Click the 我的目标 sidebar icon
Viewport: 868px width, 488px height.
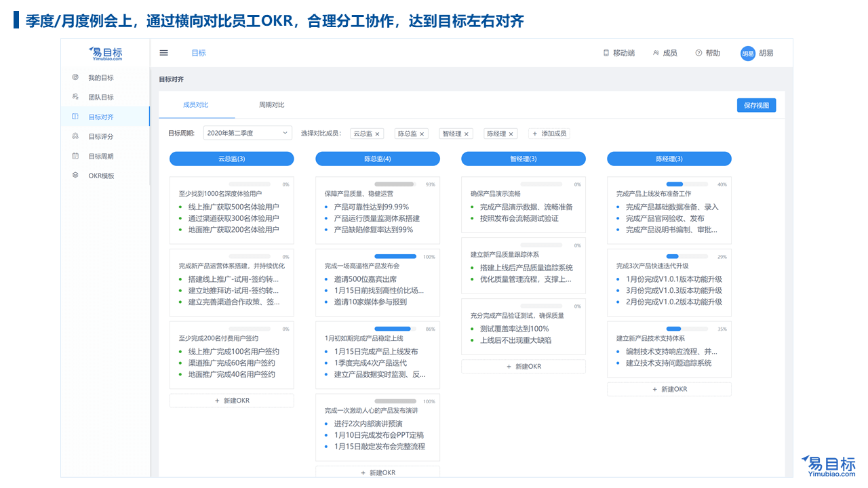coord(75,77)
